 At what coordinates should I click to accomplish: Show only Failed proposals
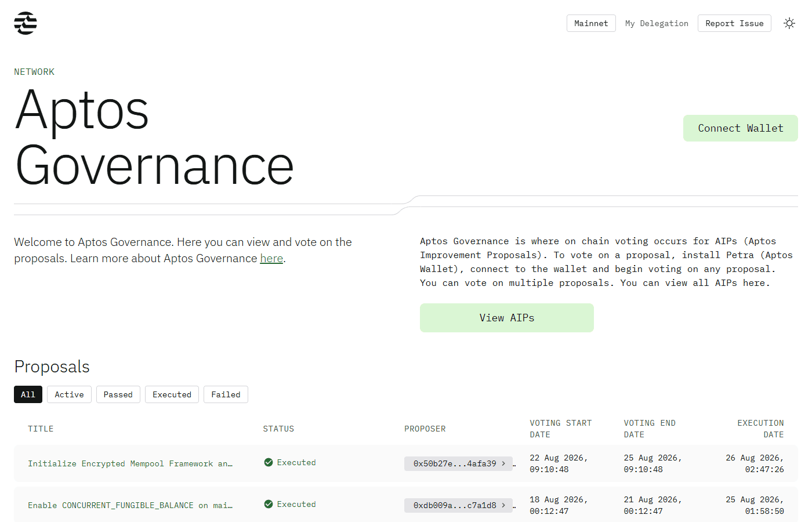click(x=226, y=394)
